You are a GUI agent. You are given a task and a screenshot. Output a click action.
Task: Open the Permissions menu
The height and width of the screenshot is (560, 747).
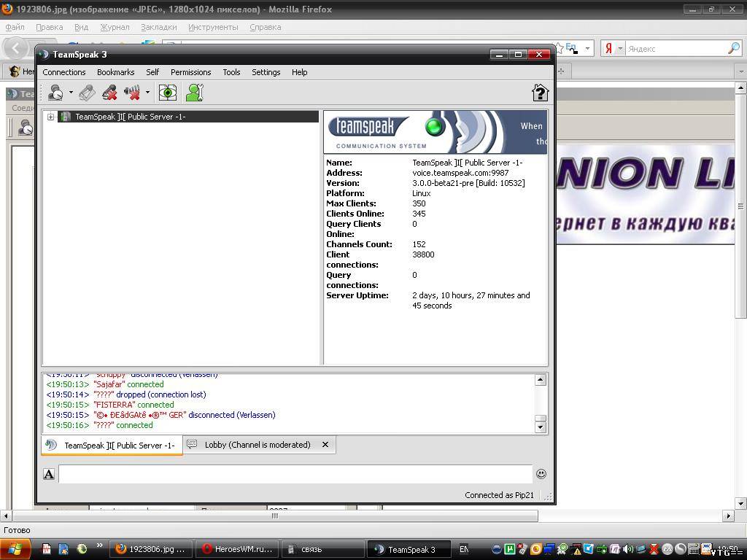190,72
